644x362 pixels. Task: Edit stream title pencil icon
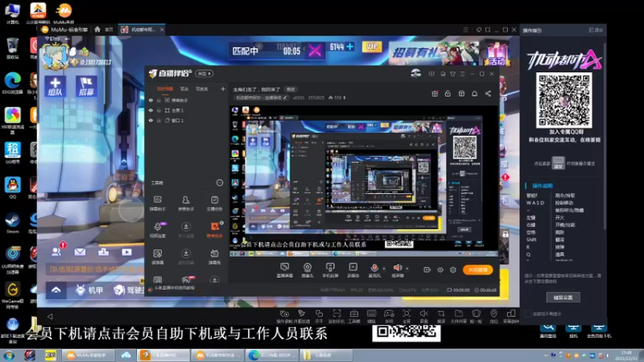[x=285, y=97]
